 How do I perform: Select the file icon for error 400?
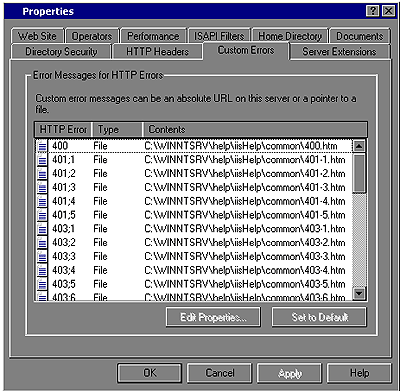[42, 146]
